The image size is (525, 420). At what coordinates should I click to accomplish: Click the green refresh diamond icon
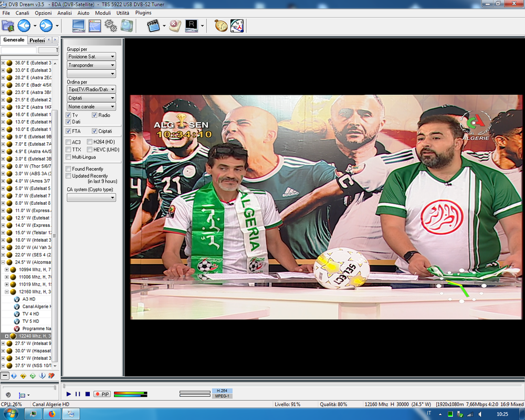coord(33,376)
